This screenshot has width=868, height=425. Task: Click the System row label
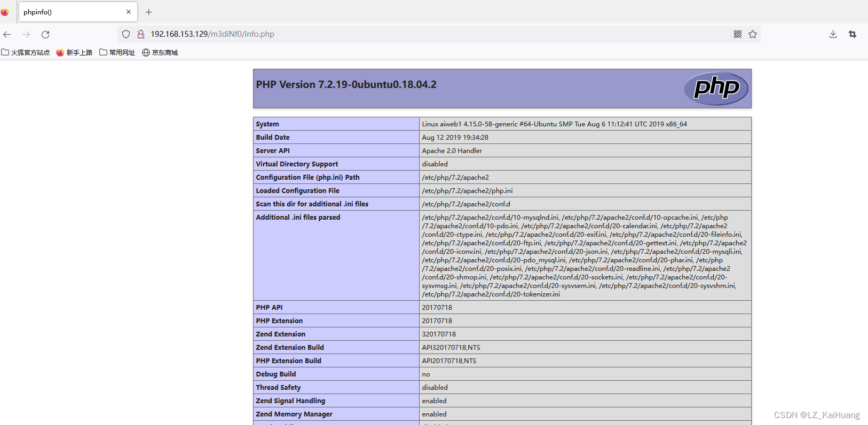coord(267,124)
